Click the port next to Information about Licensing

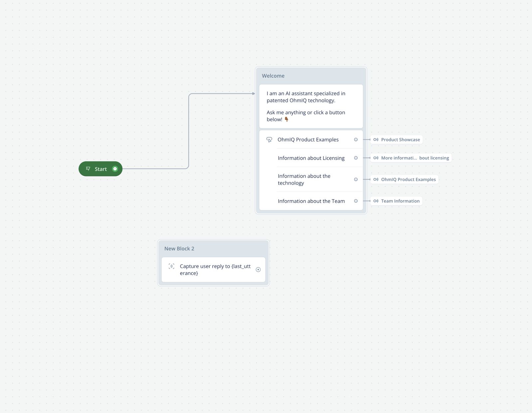tap(356, 158)
